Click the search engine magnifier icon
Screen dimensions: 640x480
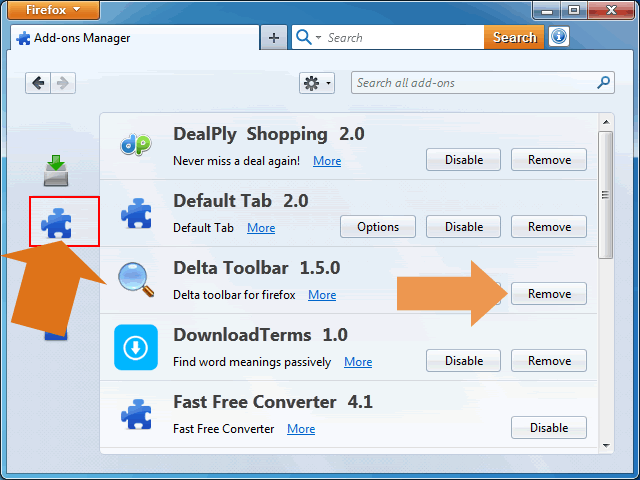(304, 37)
